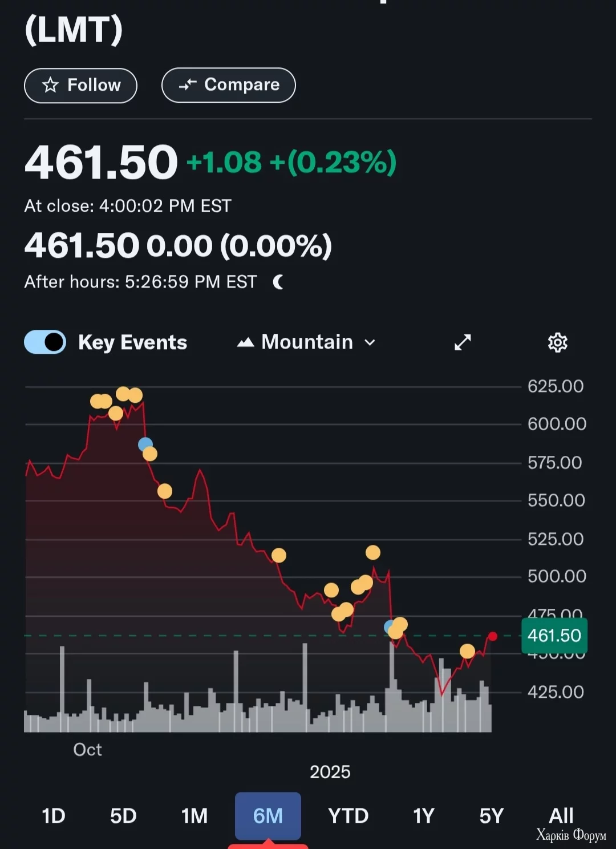Click the chevron beside Mountain
The image size is (616, 849).
pos(370,342)
